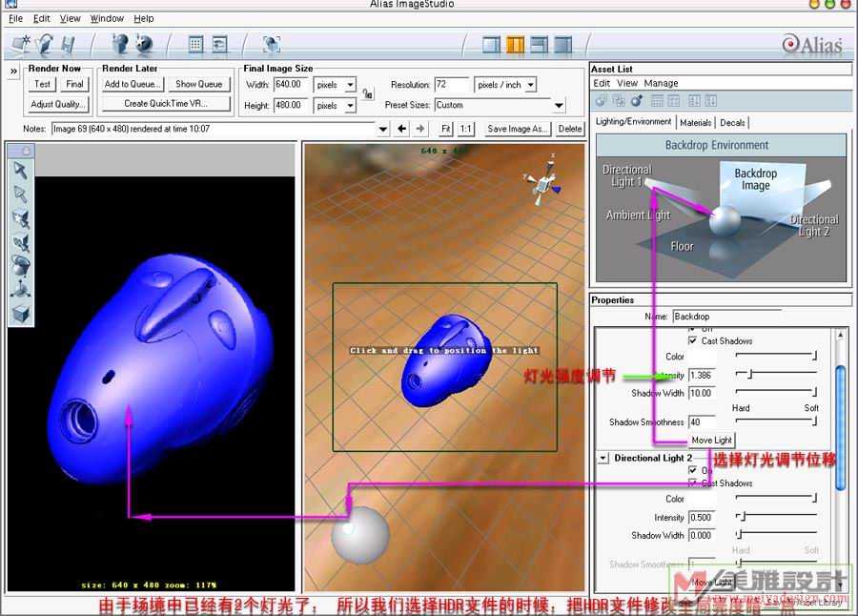
Task: Adjust the Intensity 1.386 slider handle
Action: (x=751, y=374)
